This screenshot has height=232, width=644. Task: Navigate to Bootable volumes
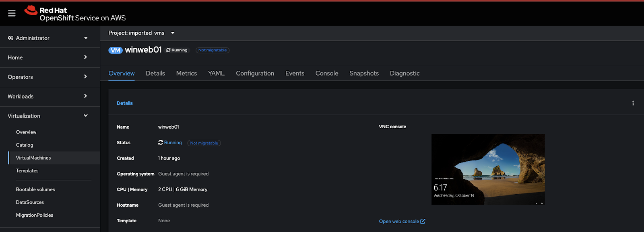coord(35,189)
